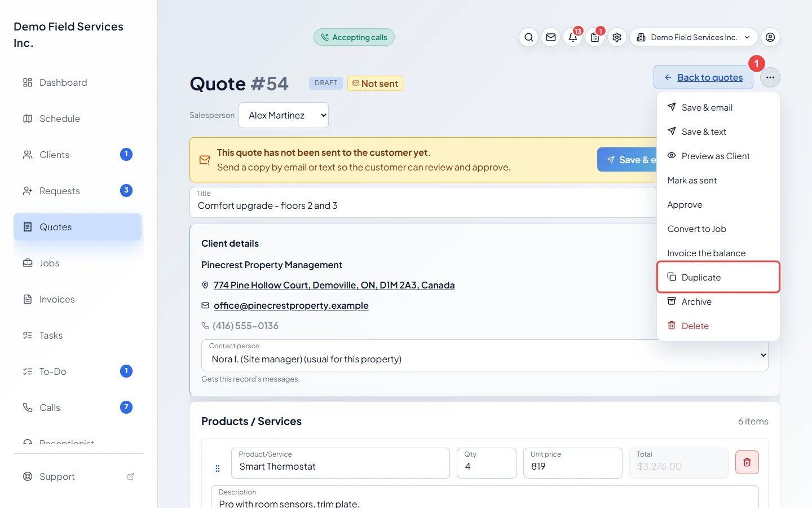Open Requests in the sidebar
The height and width of the screenshot is (508, 812).
(78, 191)
